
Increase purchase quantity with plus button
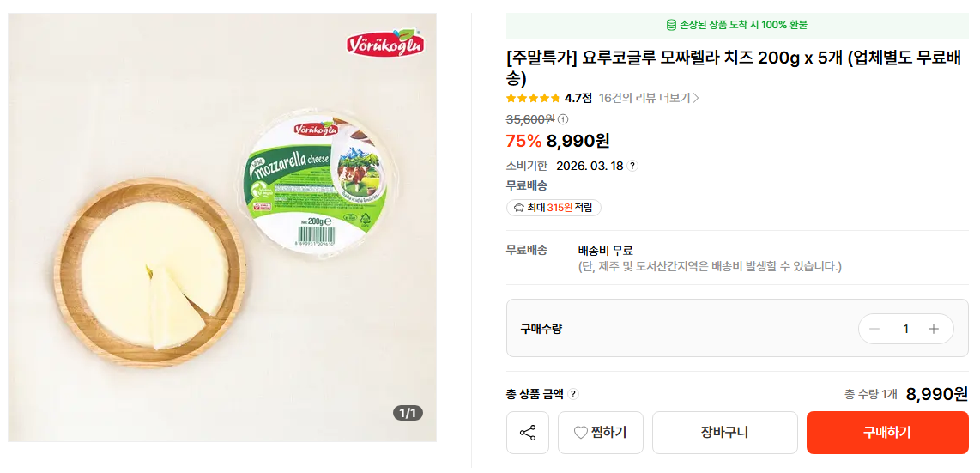pos(934,329)
